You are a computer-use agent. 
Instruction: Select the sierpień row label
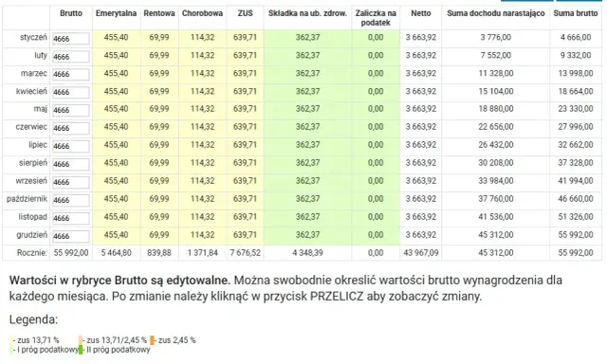point(33,163)
